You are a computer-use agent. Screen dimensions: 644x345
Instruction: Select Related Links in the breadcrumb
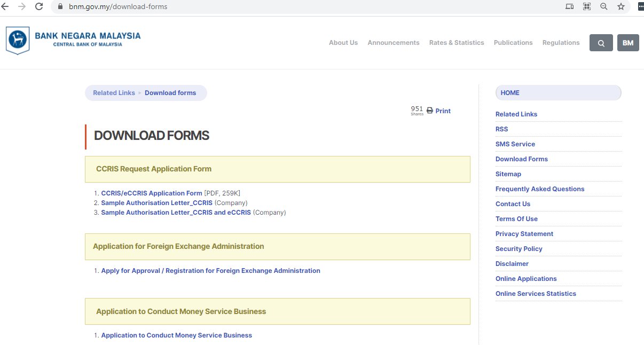click(114, 93)
